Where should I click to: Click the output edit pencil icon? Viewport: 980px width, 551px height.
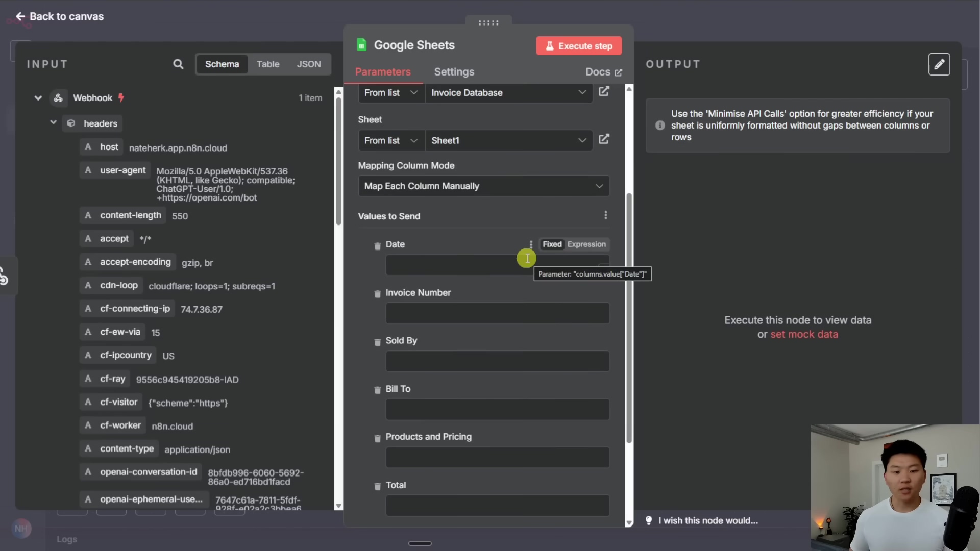939,64
